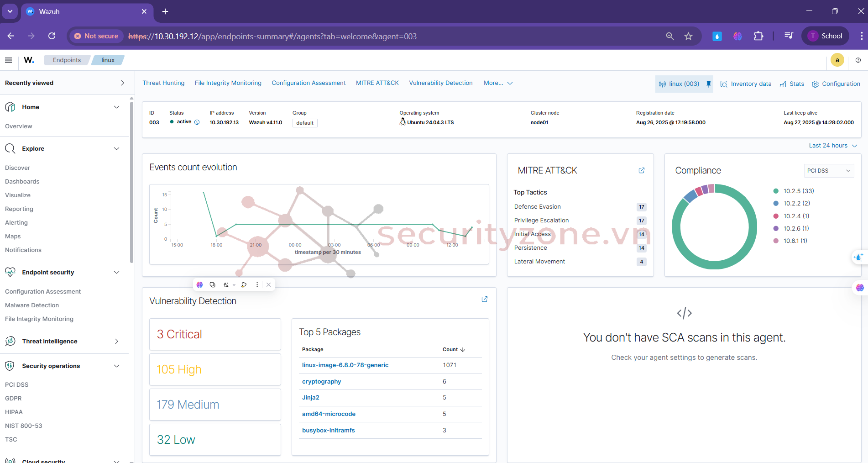This screenshot has width=868, height=463.
Task: Open the cryptography package link
Action: tap(321, 382)
